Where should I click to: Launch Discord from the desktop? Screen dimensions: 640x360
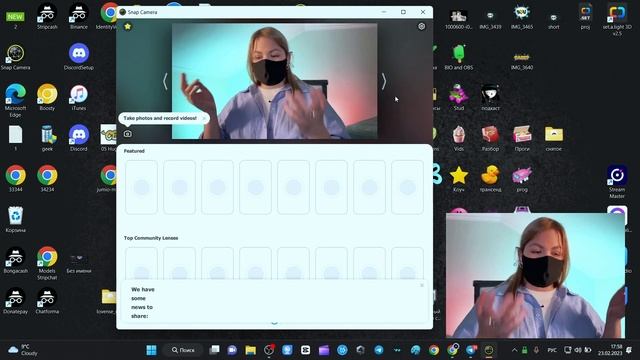(79, 139)
